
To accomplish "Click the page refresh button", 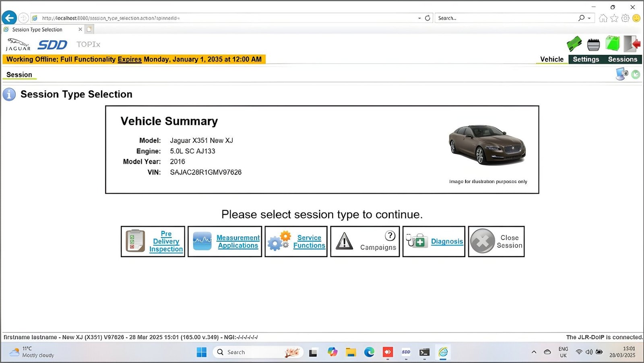I will (427, 18).
